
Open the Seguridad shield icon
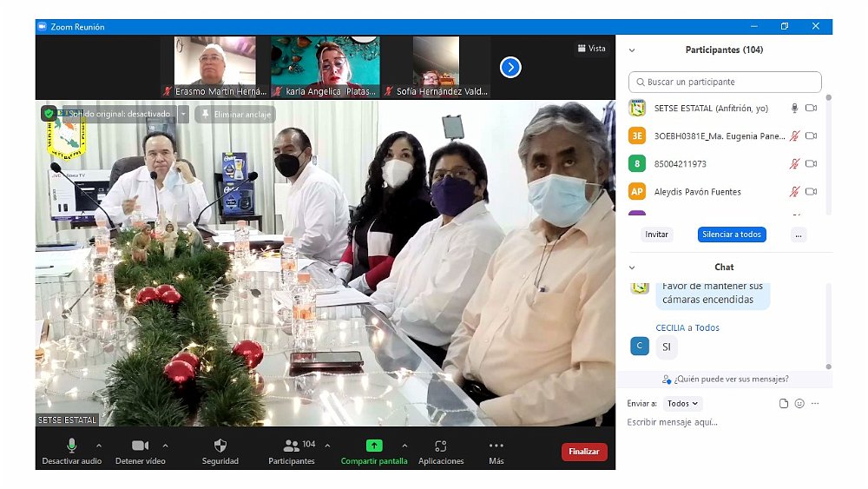tap(220, 446)
